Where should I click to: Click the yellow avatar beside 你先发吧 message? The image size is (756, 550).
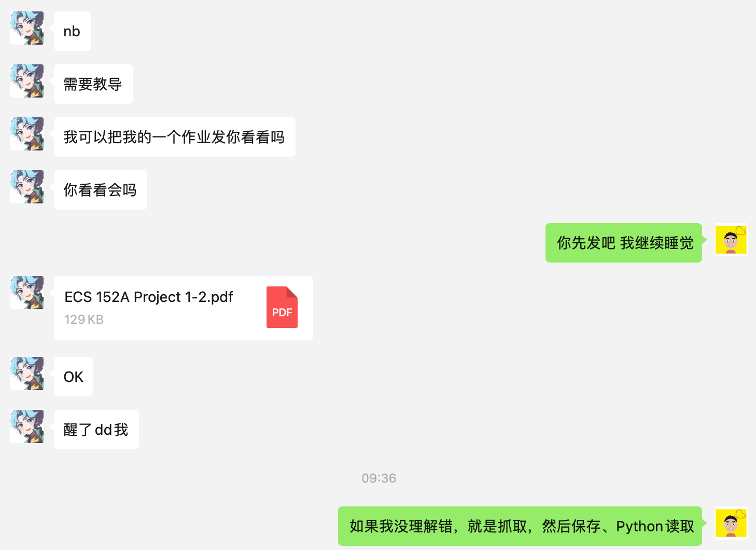click(x=731, y=240)
